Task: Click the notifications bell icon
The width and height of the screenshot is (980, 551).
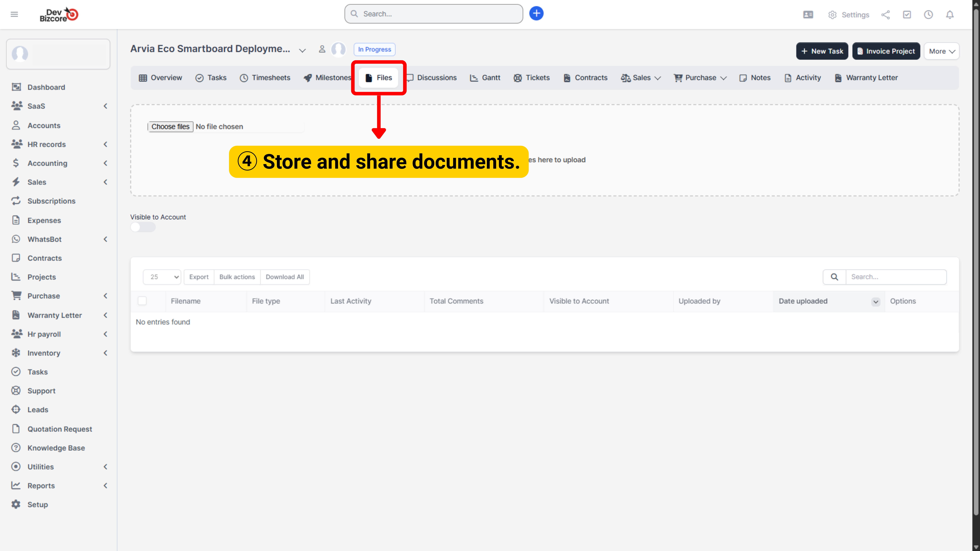Action: [x=950, y=15]
